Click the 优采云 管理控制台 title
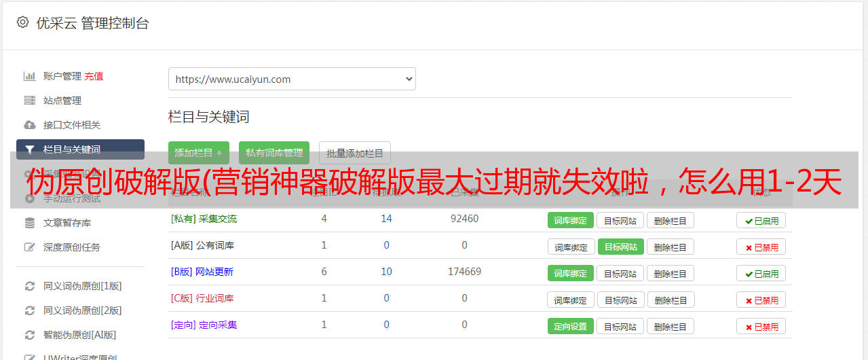868x360 pixels. 93,23
